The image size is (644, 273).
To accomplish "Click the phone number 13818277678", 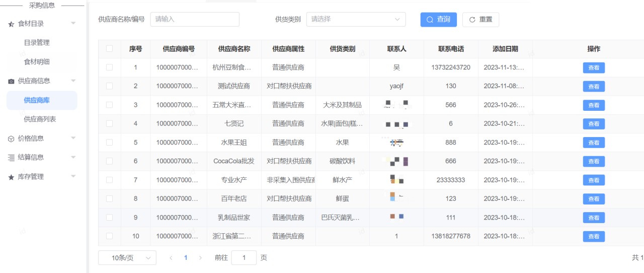I will coord(451,236).
